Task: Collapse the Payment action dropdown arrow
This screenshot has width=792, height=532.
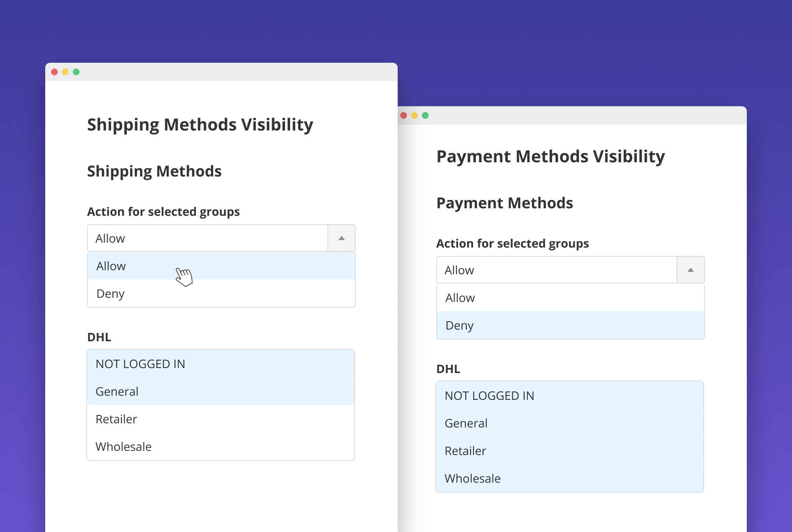Action: 691,270
